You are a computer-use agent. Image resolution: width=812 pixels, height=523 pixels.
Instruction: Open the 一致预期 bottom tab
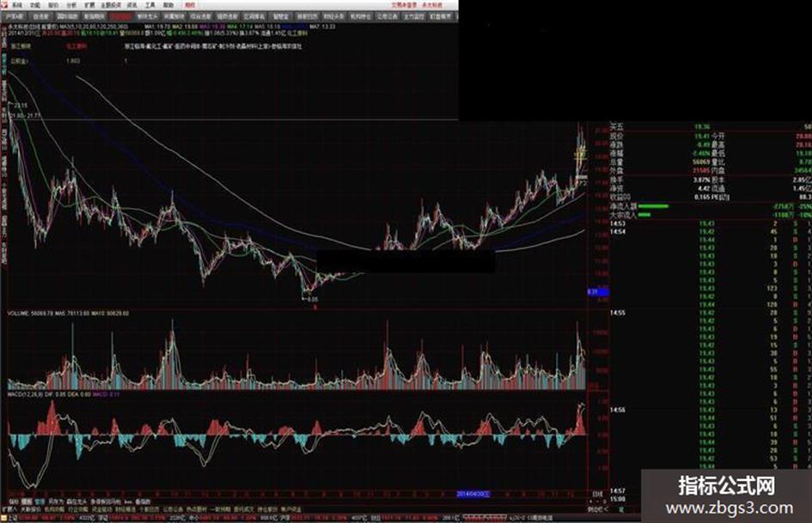point(221,509)
